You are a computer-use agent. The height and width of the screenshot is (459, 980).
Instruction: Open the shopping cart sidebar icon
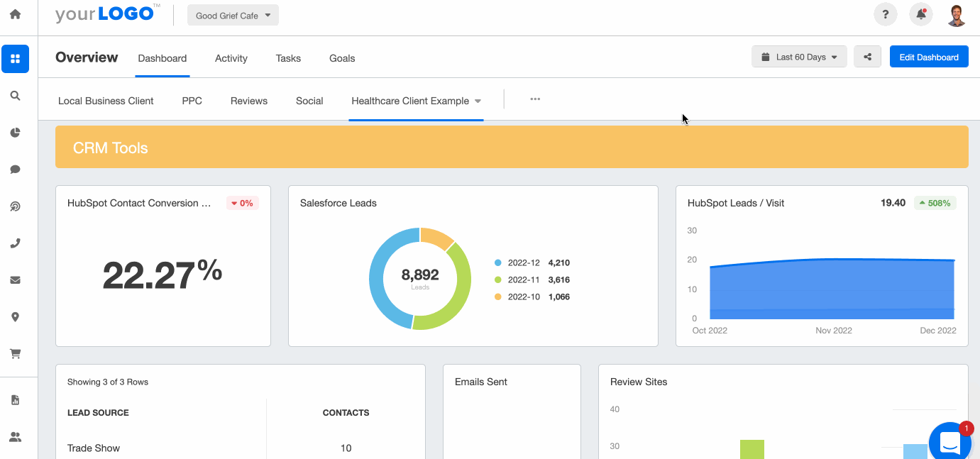[15, 353]
